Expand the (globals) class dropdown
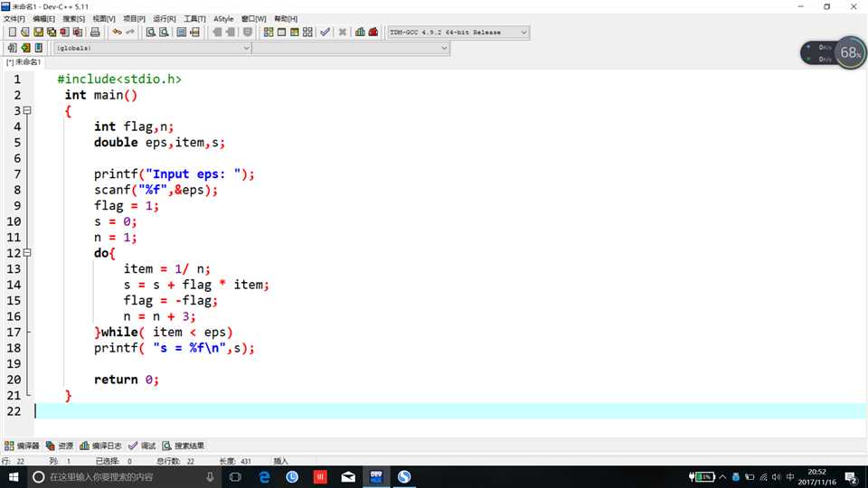Image resolution: width=868 pixels, height=488 pixels. (153, 48)
